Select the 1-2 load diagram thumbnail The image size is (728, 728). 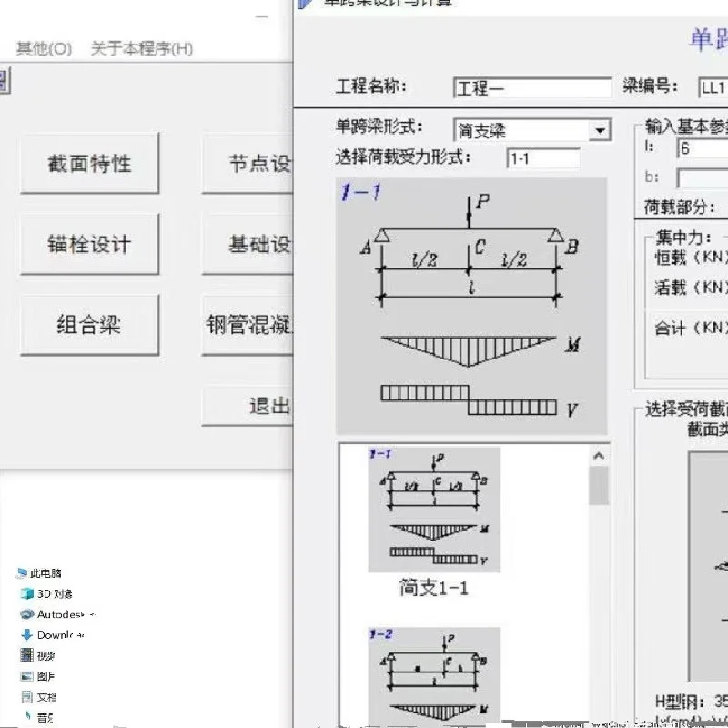tap(434, 675)
